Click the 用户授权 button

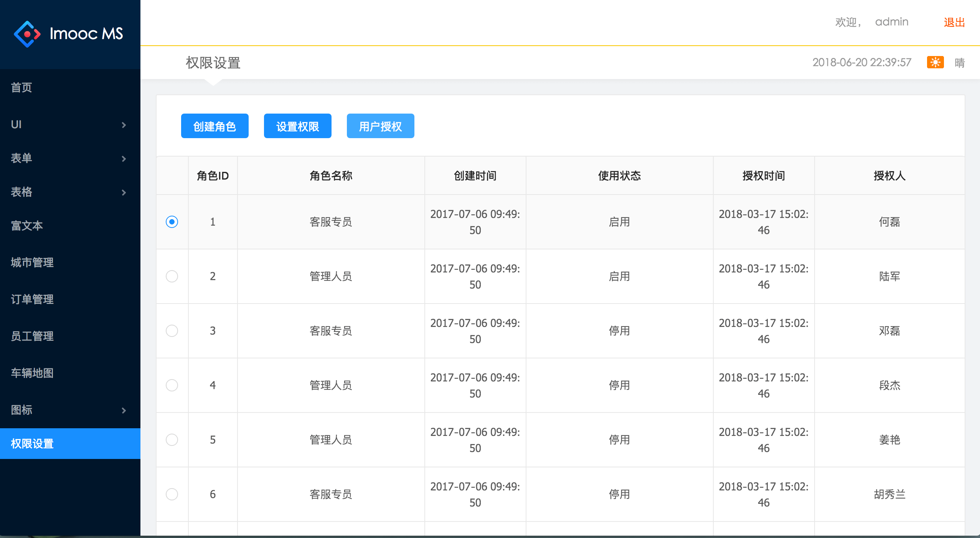381,126
